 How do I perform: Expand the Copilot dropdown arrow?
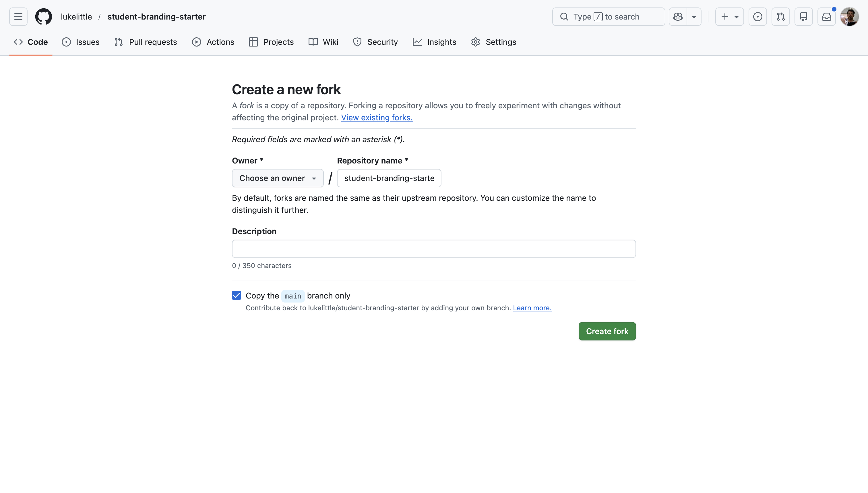click(x=694, y=17)
